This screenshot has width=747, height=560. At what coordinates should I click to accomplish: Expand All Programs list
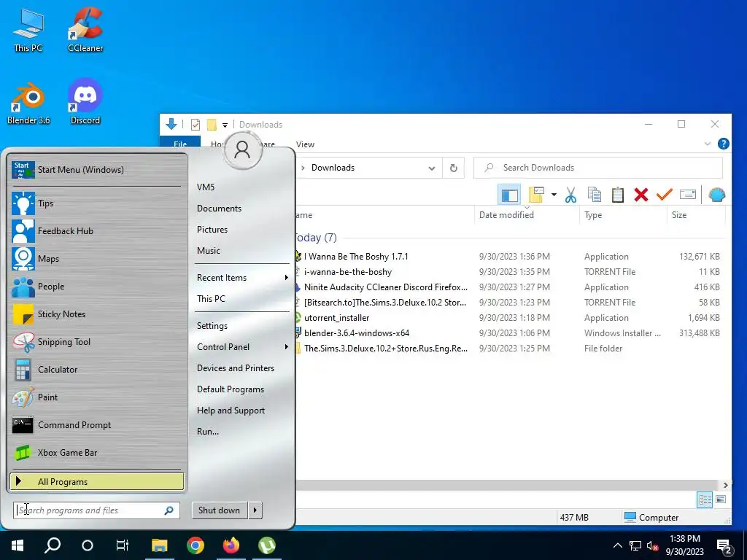[97, 481]
